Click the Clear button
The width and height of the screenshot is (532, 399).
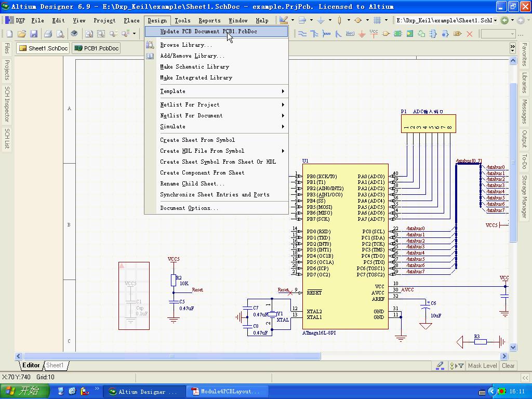click(x=508, y=366)
